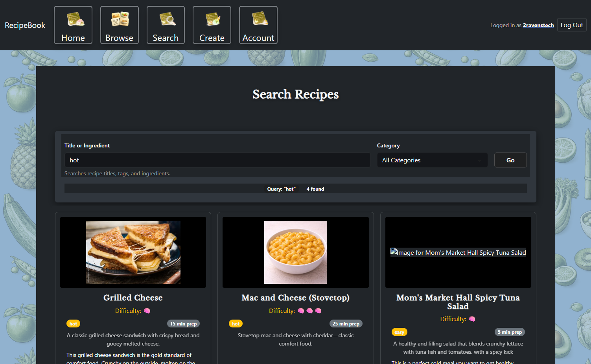Open the Grilled Cheese recipe title

point(133,298)
